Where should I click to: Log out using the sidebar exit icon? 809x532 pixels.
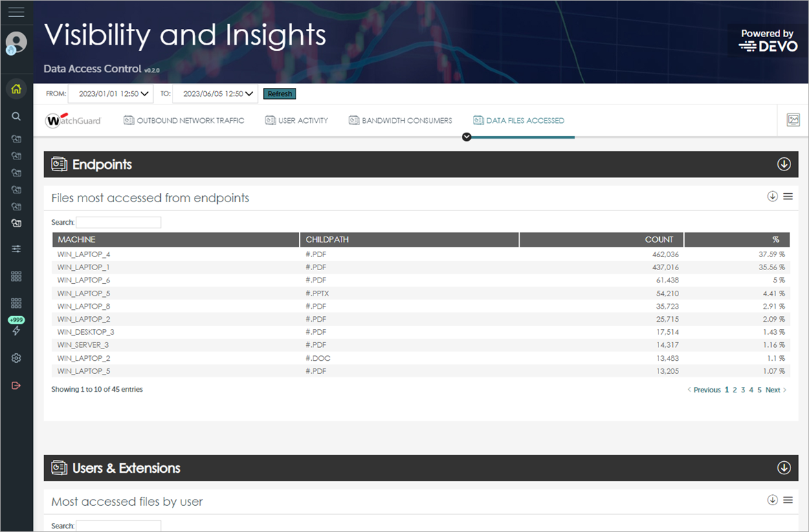pyautogui.click(x=16, y=386)
